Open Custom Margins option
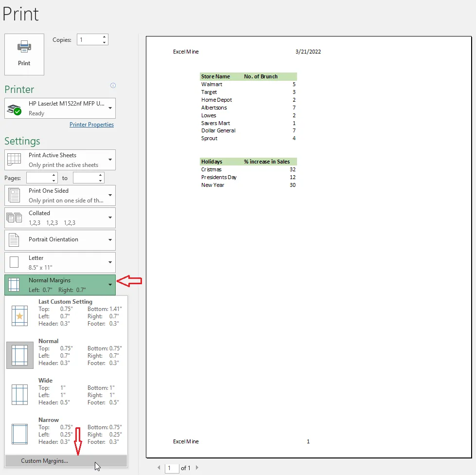The width and height of the screenshot is (476, 475). pos(66,461)
